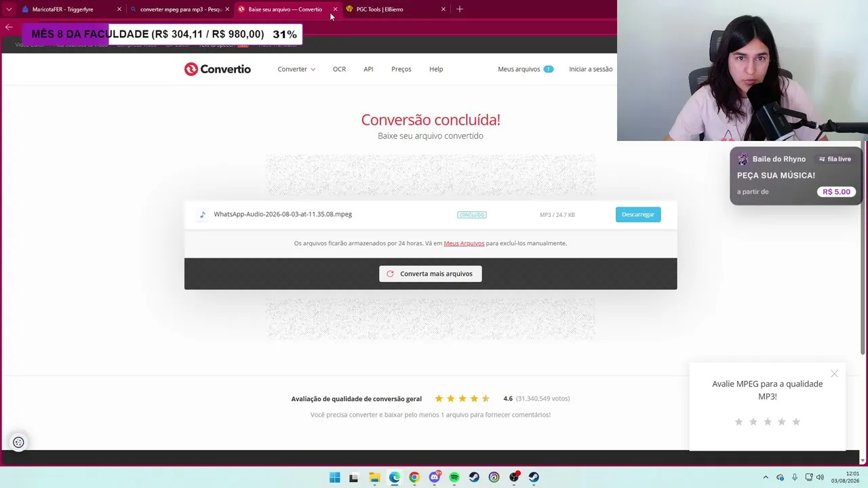Open the Preços pricing page
The width and height of the screenshot is (868, 488).
[401, 69]
